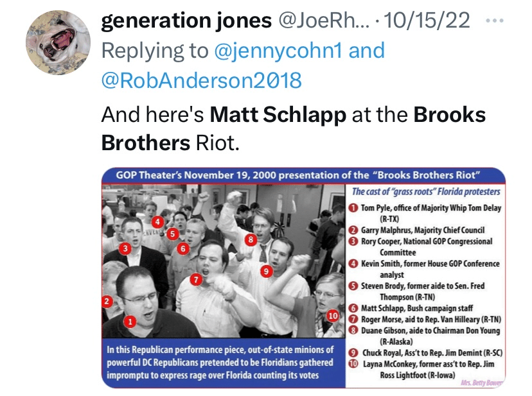
Task: Click red marker 5 in the photo
Action: [172, 234]
